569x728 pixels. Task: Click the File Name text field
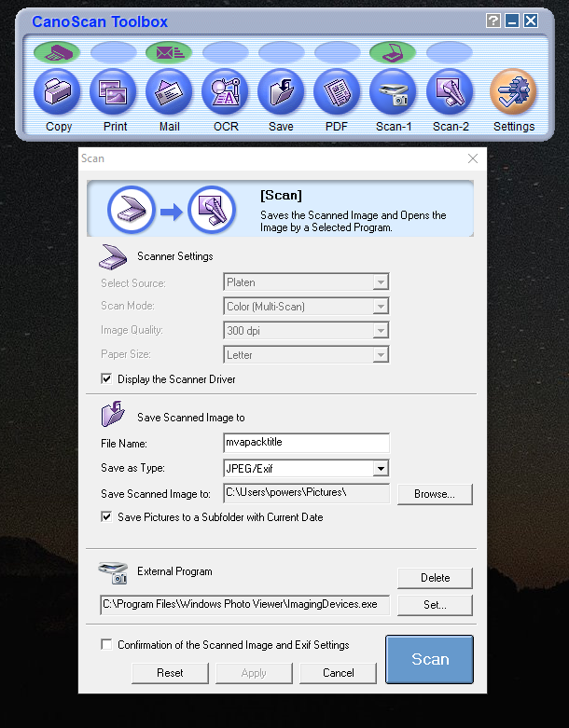[x=306, y=444]
